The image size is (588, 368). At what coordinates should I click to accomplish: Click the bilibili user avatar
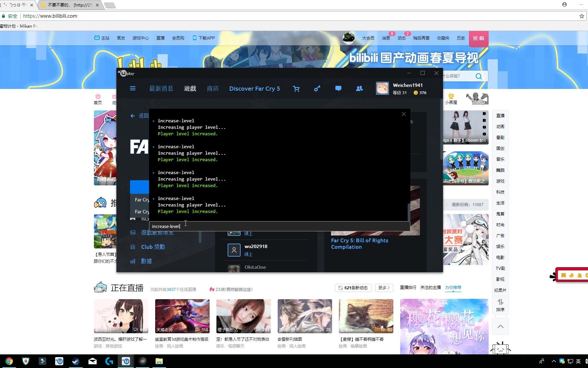point(348,38)
